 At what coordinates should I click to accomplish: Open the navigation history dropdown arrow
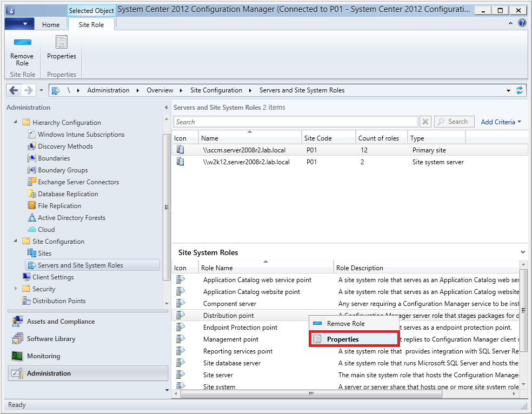click(x=42, y=91)
